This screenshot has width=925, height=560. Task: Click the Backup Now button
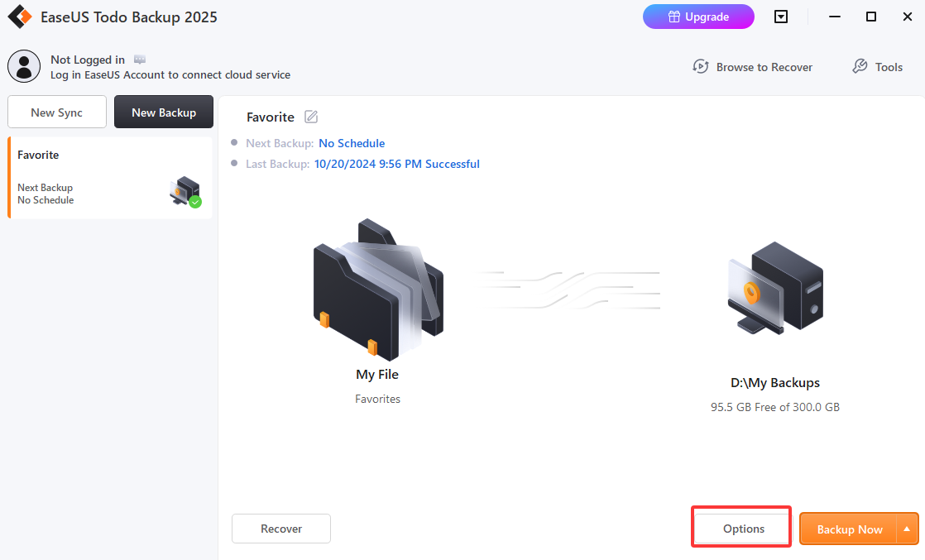coord(848,529)
